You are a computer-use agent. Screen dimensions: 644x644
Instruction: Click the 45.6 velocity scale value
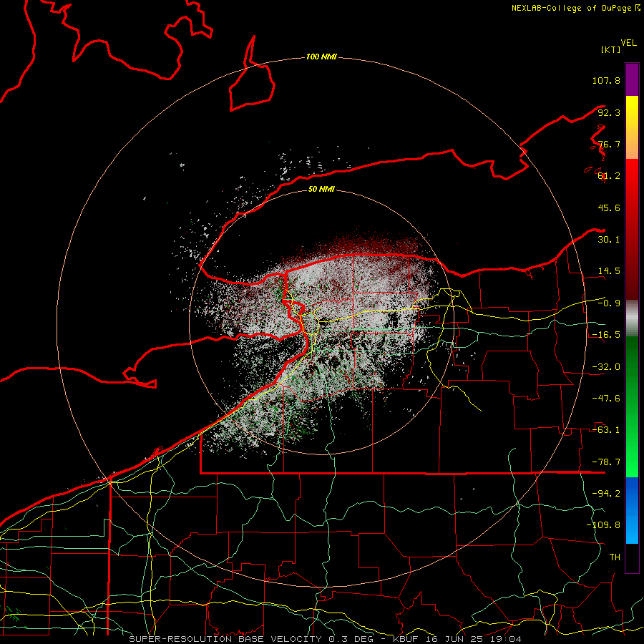tap(609, 208)
